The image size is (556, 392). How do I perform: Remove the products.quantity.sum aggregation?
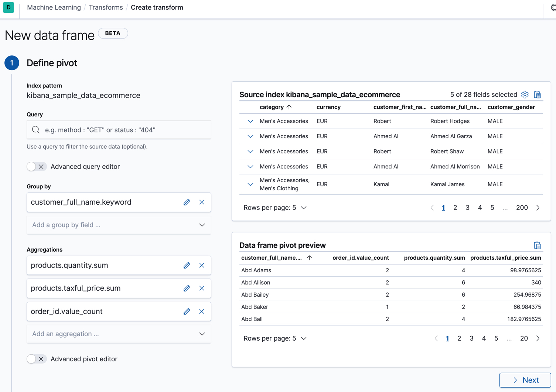tap(202, 265)
